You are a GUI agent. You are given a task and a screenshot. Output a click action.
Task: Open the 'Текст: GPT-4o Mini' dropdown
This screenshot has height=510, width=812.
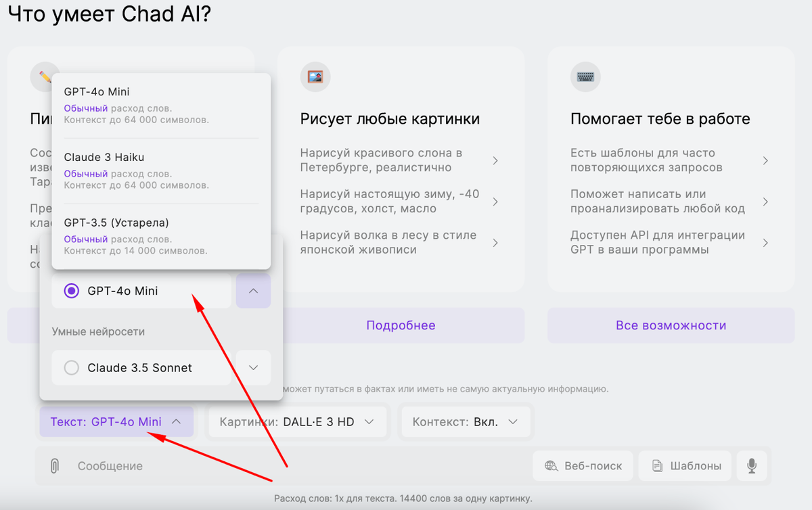(x=116, y=421)
